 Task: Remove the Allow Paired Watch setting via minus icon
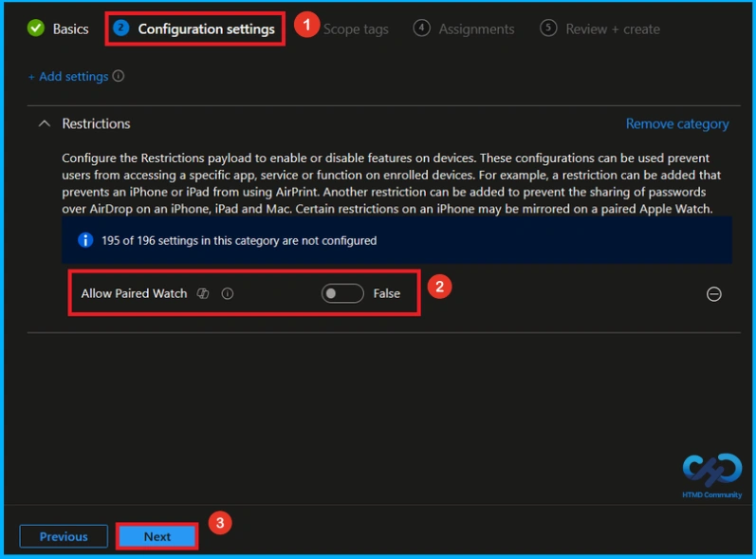[x=713, y=293]
